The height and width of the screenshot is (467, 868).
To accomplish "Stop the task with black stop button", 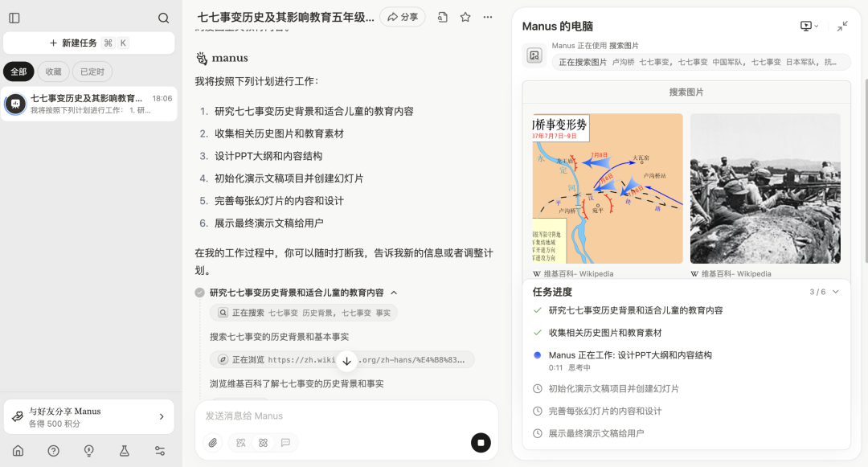I will 481,443.
